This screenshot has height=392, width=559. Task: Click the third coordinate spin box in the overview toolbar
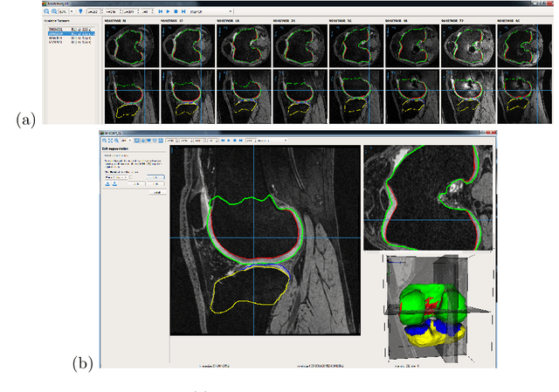(132, 11)
